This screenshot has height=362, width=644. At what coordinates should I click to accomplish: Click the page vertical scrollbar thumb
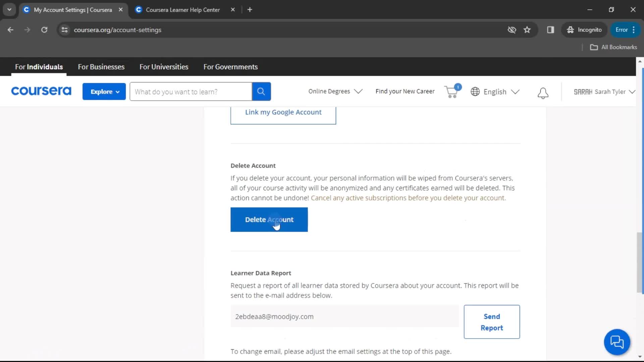coord(640,262)
